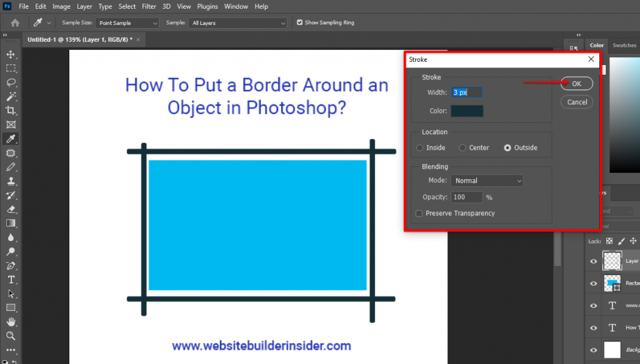Open the blending Mode dropdown
The height and width of the screenshot is (364, 640).
coord(486,180)
